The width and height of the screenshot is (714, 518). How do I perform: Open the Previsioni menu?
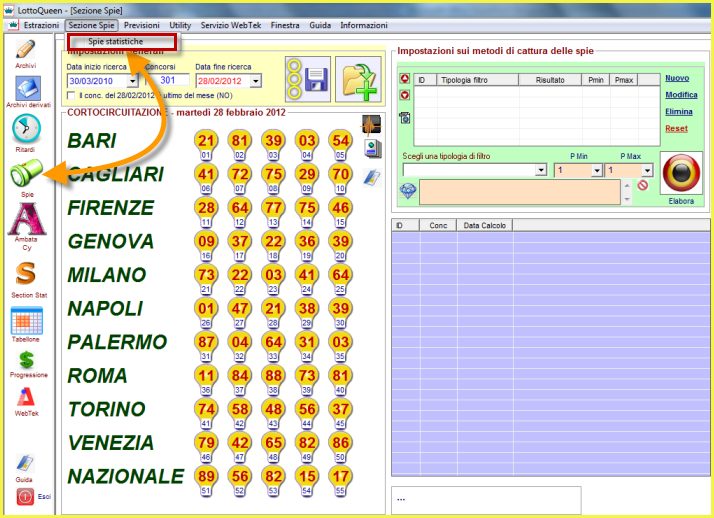click(142, 25)
